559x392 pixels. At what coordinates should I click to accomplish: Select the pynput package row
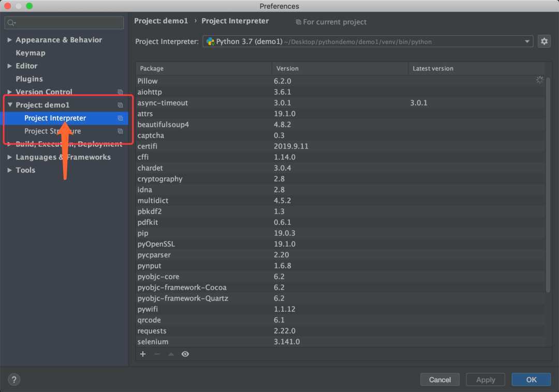pos(340,266)
